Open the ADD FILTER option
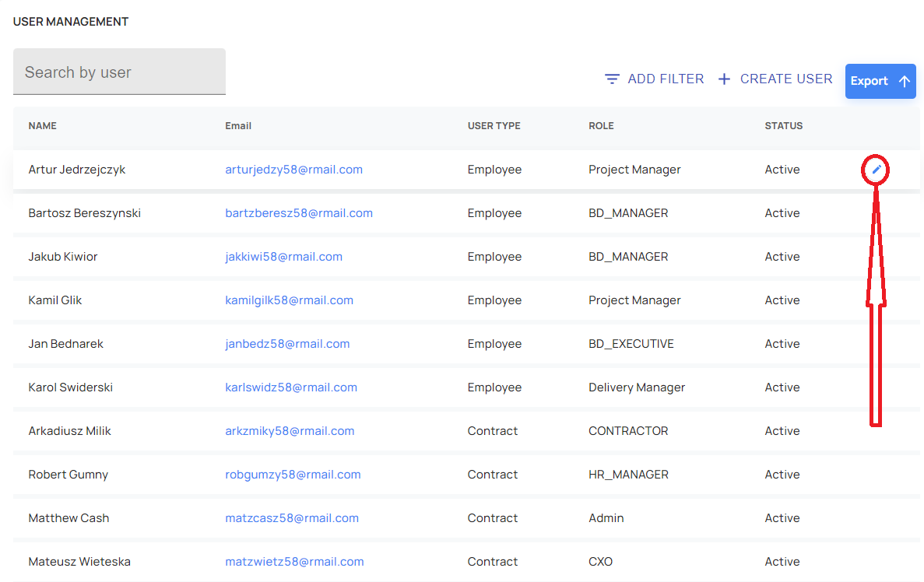This screenshot has height=582, width=924. 654,79
